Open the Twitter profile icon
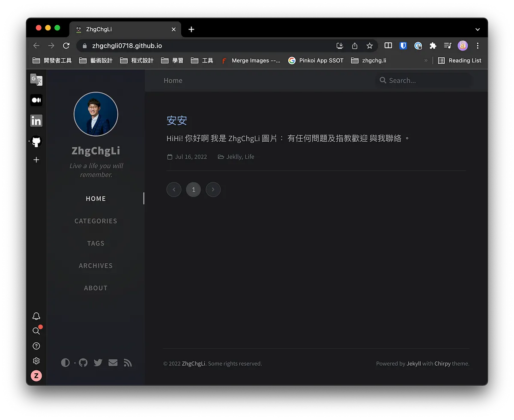The image size is (514, 420). pos(98,363)
